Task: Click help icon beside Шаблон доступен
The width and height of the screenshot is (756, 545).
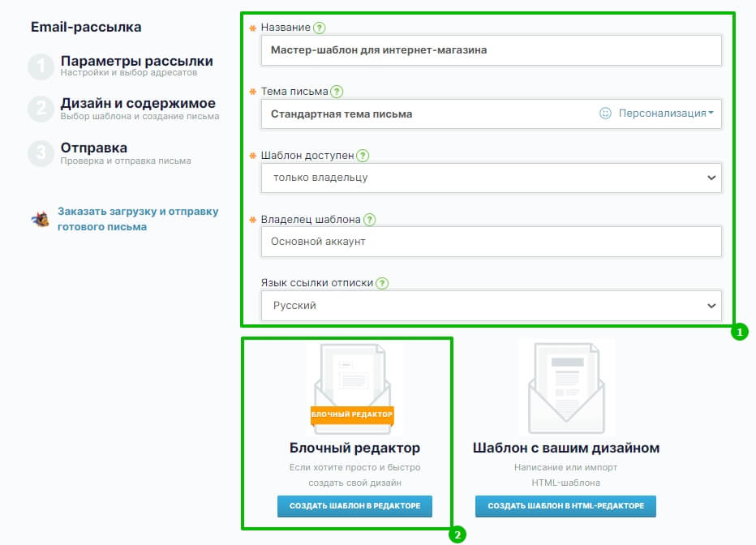Action: tap(363, 156)
